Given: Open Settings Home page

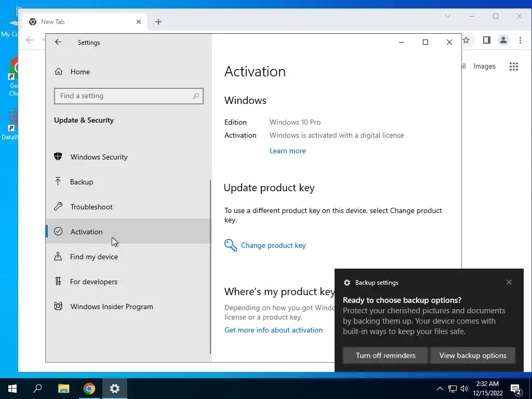Looking at the screenshot, I should 128,72.
